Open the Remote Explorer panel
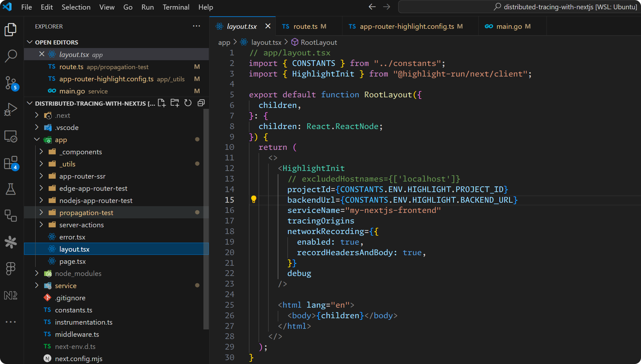641x364 pixels. click(x=11, y=136)
